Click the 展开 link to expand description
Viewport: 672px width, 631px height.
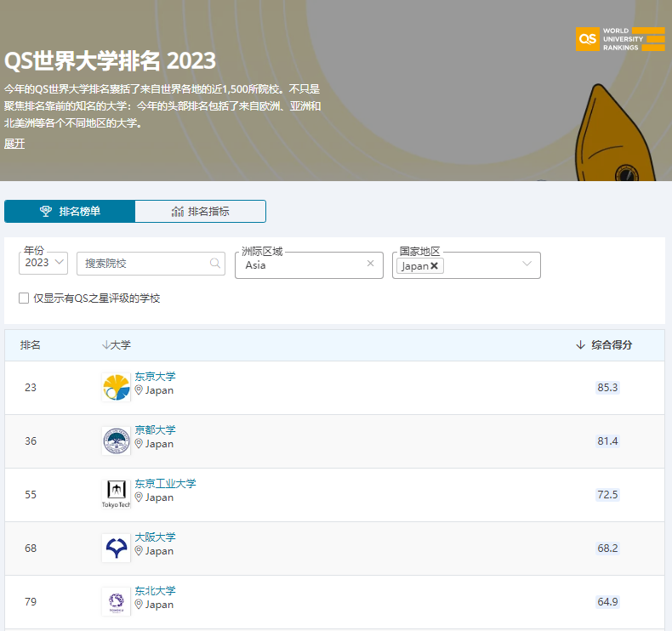click(x=14, y=144)
